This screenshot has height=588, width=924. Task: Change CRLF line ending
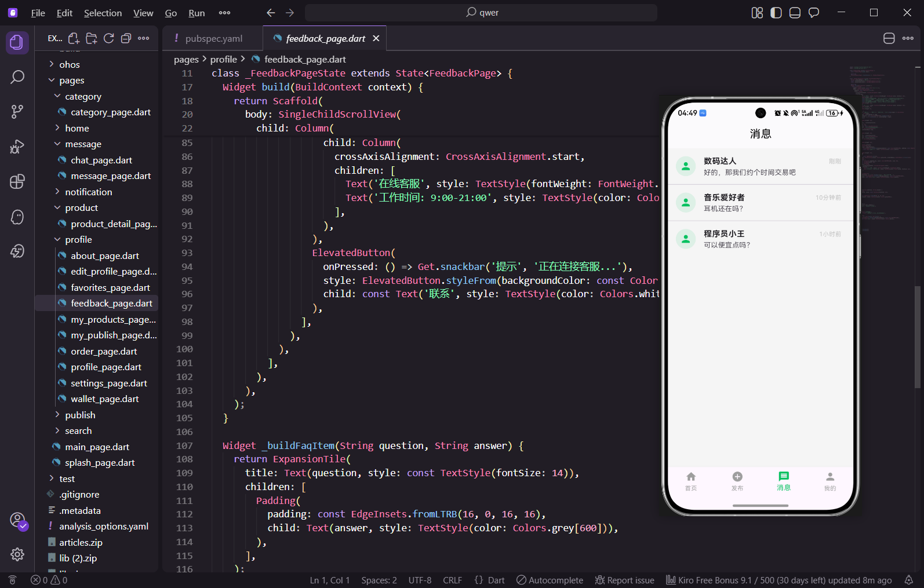tap(452, 580)
